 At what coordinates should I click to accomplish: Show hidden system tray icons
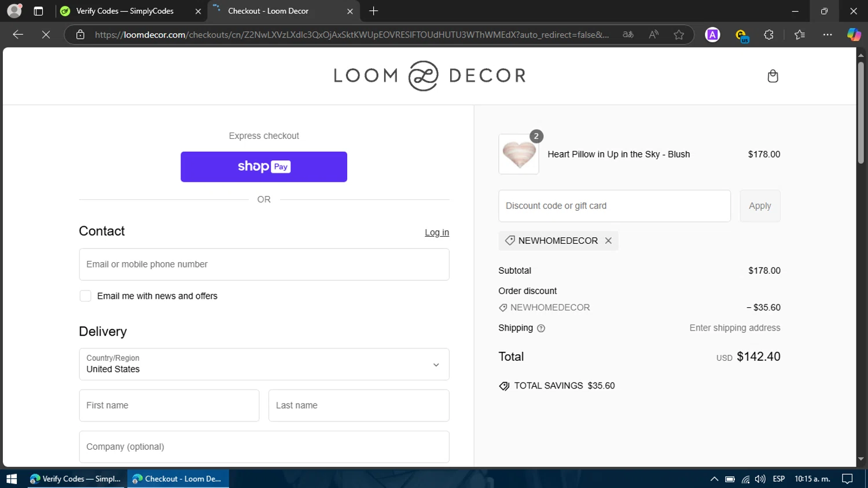pyautogui.click(x=714, y=479)
